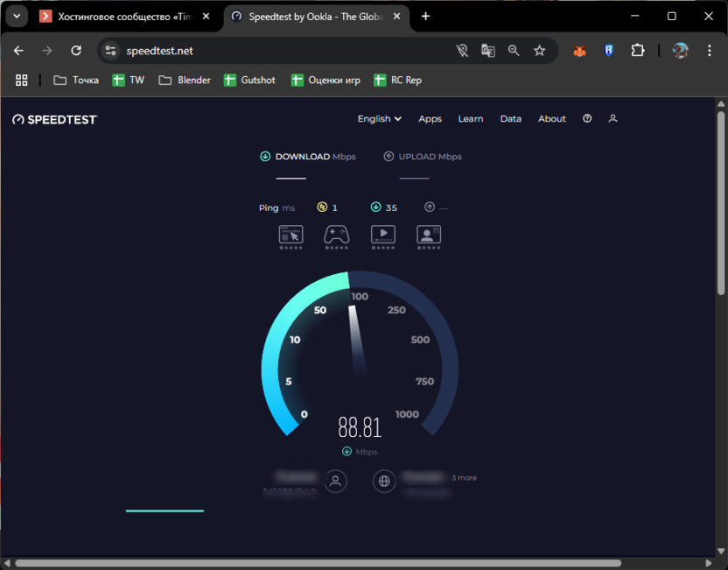Open the Learn menu item
Image resolution: width=728 pixels, height=570 pixels.
[471, 119]
